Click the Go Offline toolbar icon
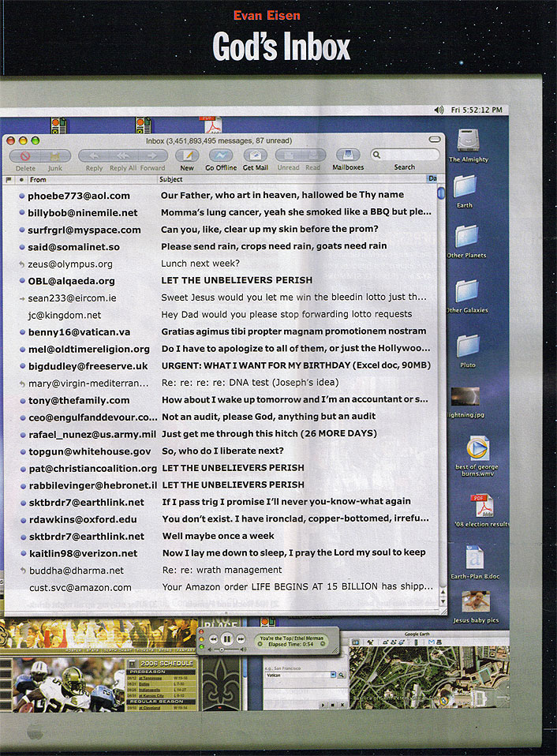Screen dimensions: 557x756 221,155
